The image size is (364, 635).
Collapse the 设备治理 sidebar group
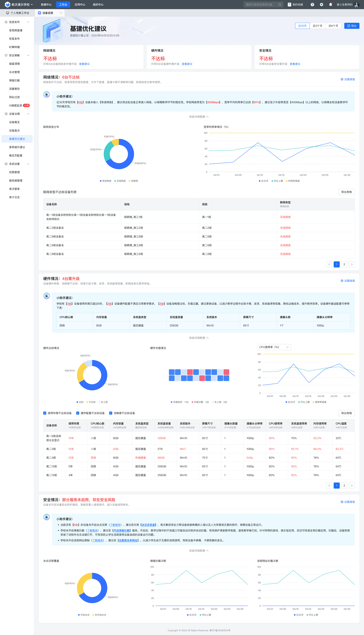coord(28,114)
